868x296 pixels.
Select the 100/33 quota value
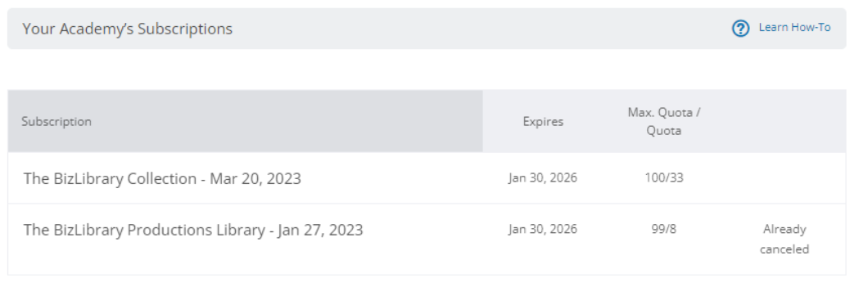[664, 177]
